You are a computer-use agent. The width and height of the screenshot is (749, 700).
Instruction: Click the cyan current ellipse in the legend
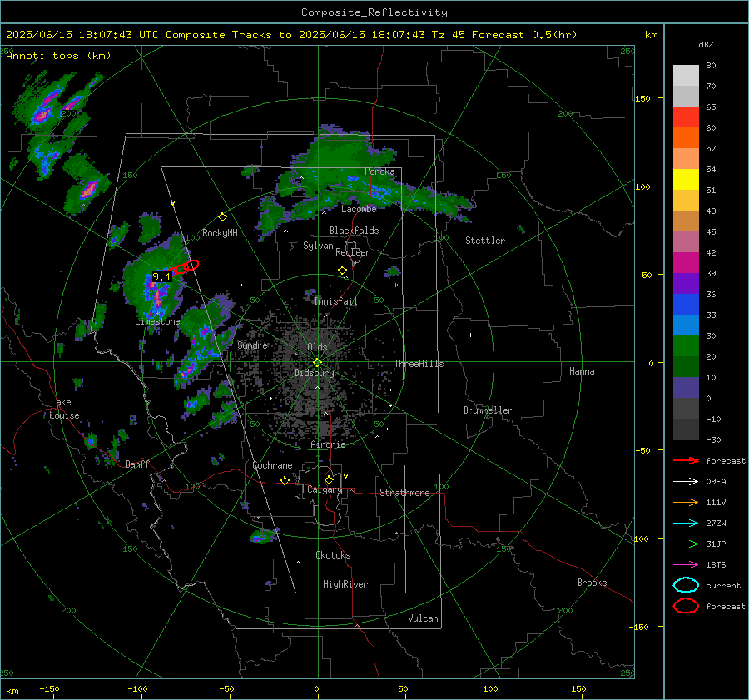coord(686,585)
